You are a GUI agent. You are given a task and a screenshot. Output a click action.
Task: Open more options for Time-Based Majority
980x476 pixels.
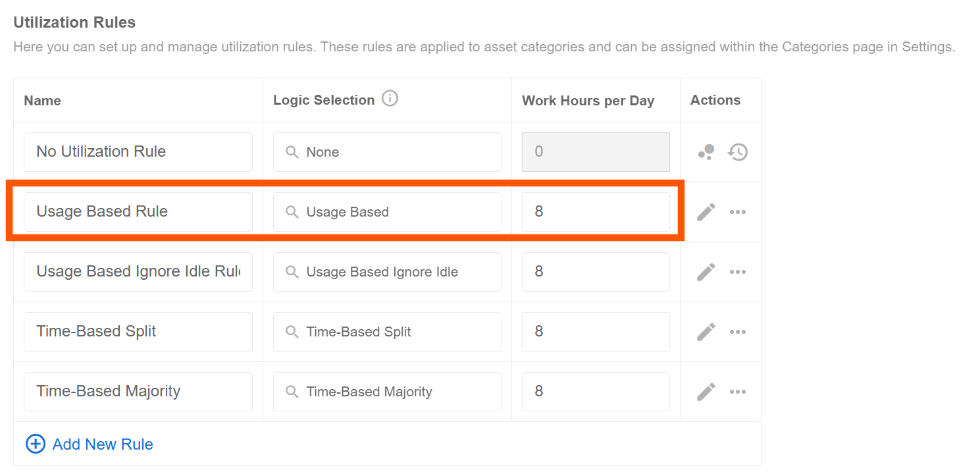738,392
